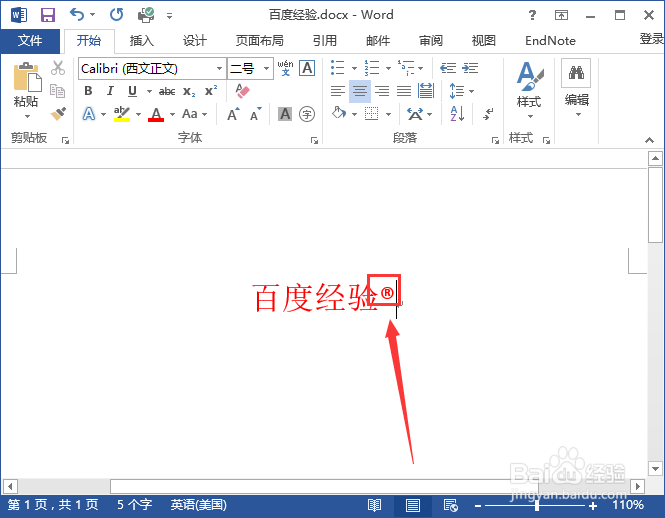Switch to the 页面布局 tab

(x=260, y=41)
